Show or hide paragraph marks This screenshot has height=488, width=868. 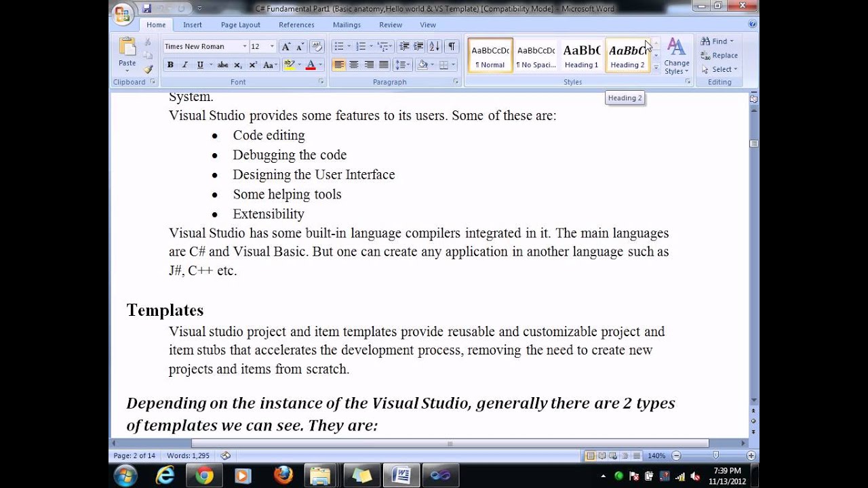pyautogui.click(x=451, y=46)
